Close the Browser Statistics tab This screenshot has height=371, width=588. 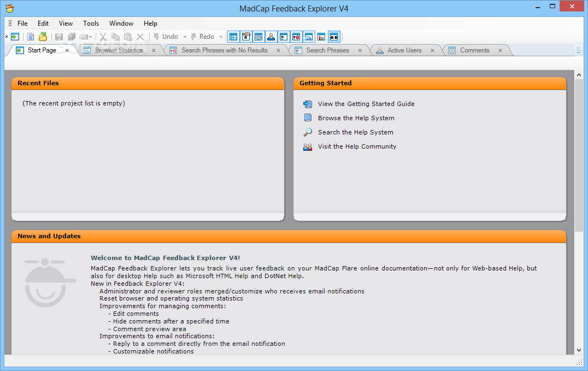point(154,50)
